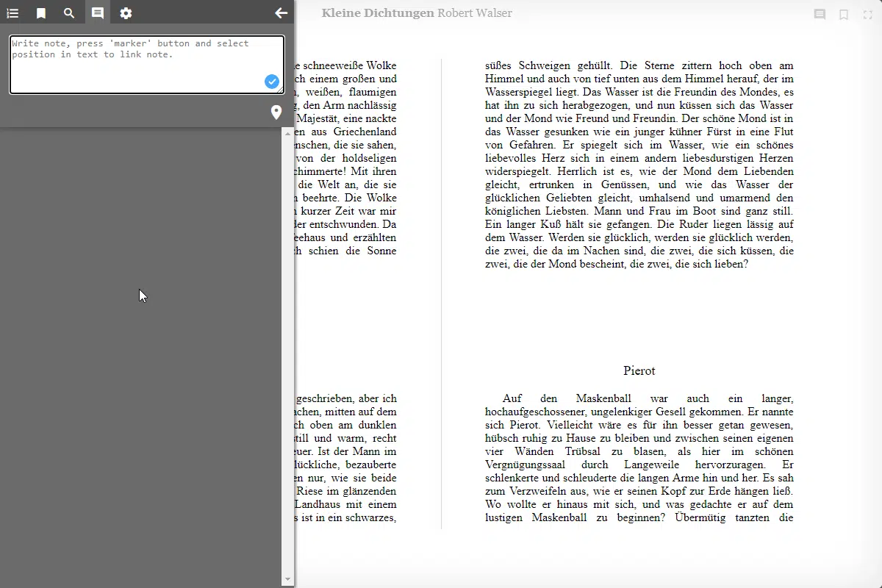This screenshot has width=882, height=588.
Task: Switch to the notes panel tab
Action: click(97, 13)
